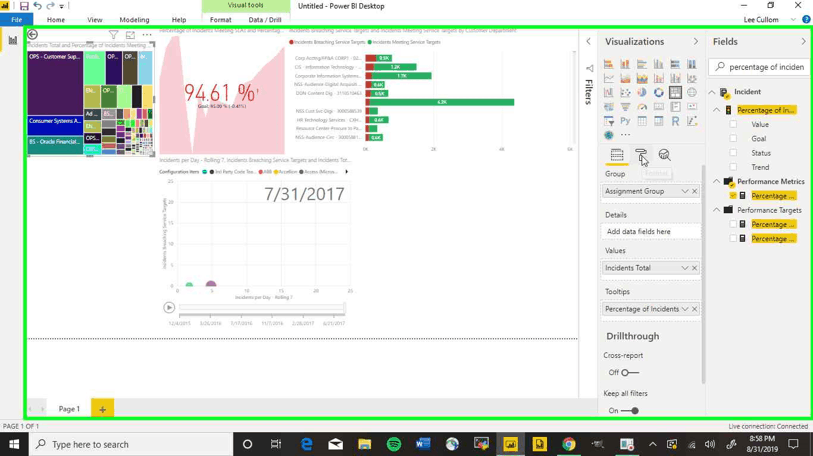Open Incidents Total field dropdown
This screenshot has width=813, height=456.
685,268
